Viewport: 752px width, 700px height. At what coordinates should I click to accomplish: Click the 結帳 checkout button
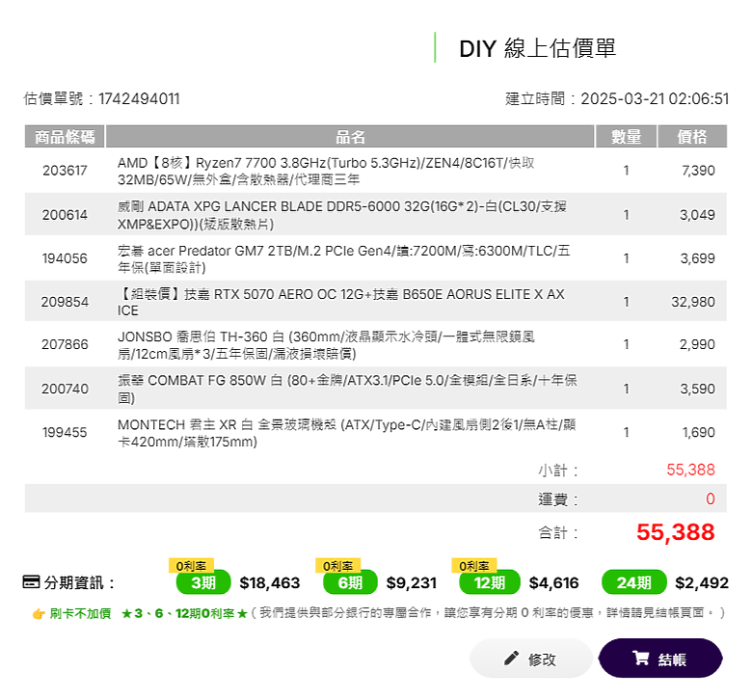(x=660, y=658)
